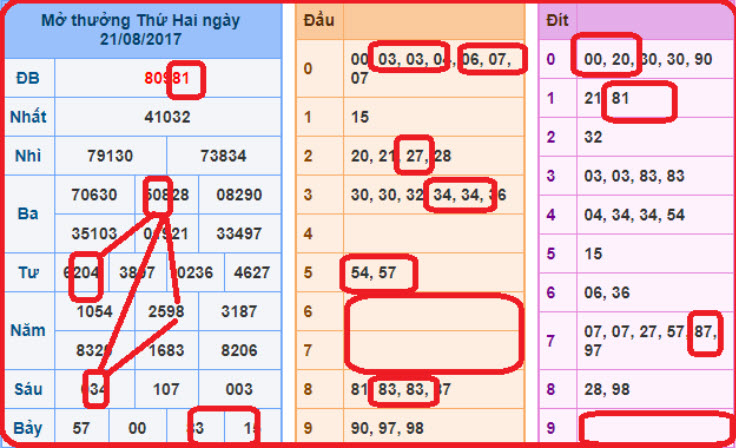This screenshot has width=736, height=448.
Task: Select fifth prize number 1054
Action: click(x=96, y=311)
